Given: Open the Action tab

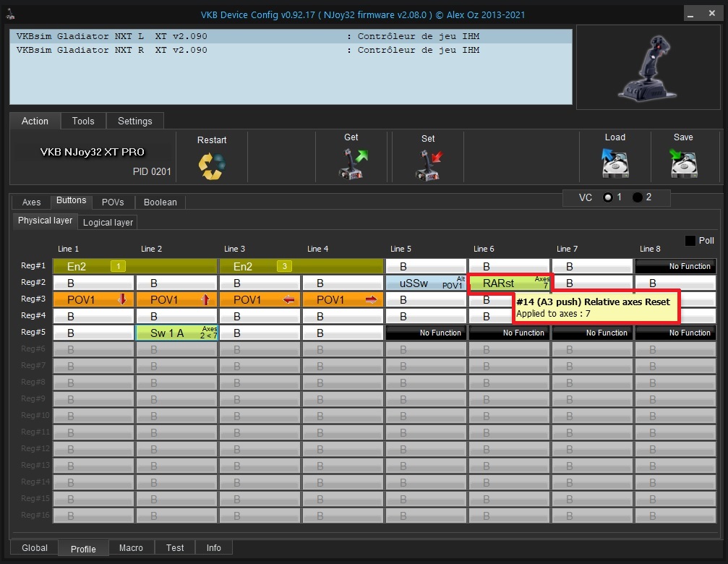Looking at the screenshot, I should 35,121.
